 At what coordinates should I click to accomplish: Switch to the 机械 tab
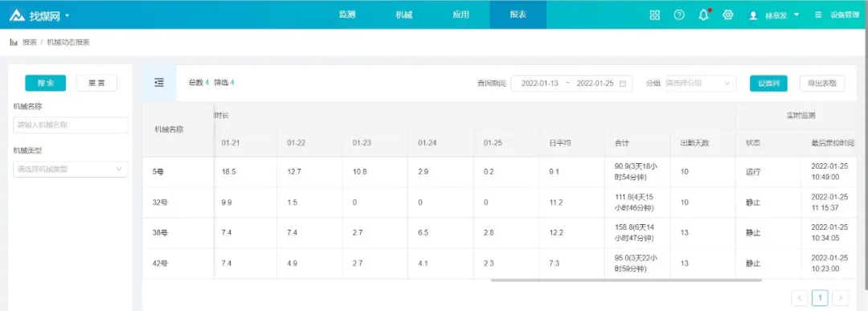404,15
